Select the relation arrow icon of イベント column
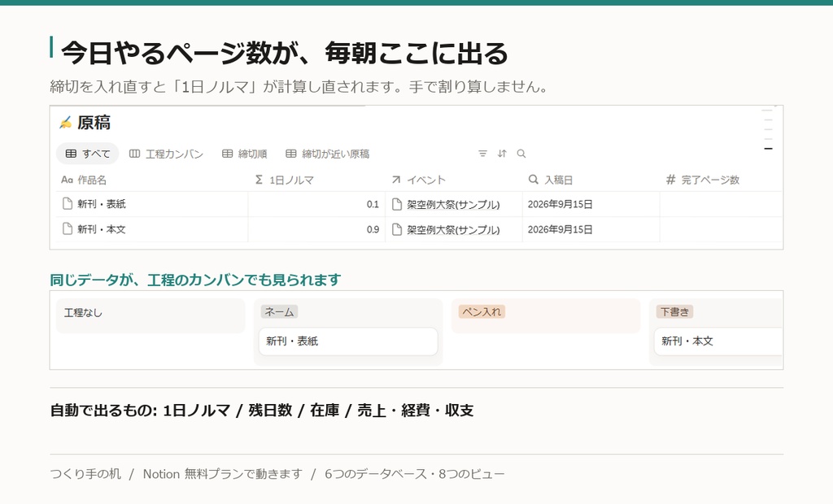This screenshot has height=504, width=833. point(396,180)
